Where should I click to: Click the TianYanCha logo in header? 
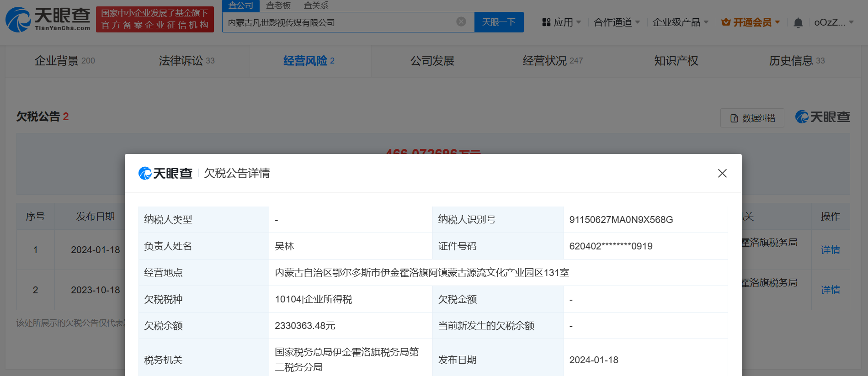tap(48, 19)
